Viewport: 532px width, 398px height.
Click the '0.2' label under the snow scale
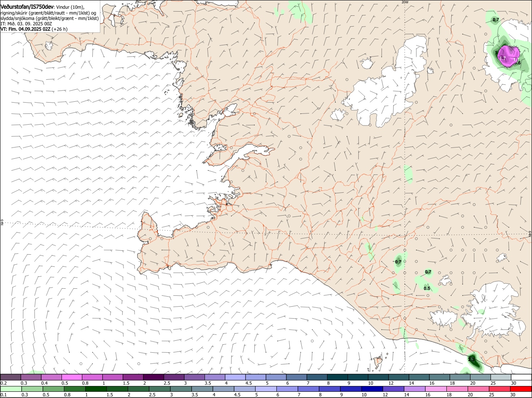(x=3, y=383)
